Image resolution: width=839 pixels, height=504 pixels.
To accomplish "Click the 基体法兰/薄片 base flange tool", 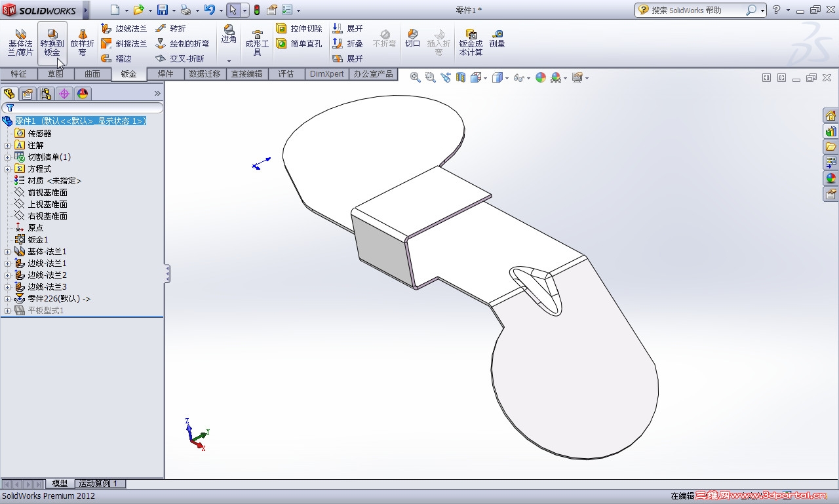I will pos(20,43).
